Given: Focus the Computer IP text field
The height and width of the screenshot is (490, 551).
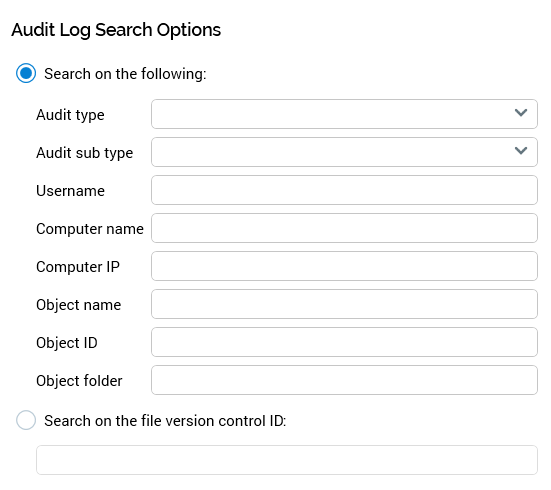Looking at the screenshot, I should point(344,266).
